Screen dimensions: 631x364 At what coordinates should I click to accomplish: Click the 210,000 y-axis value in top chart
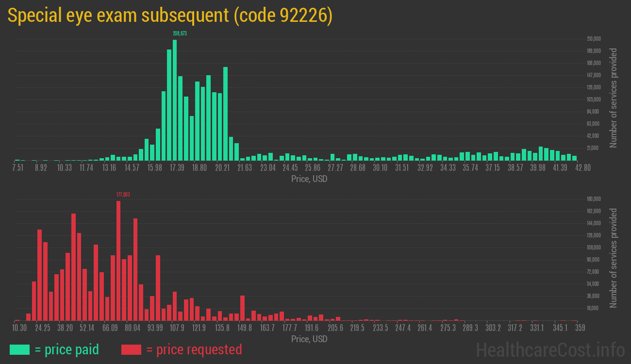pos(594,39)
